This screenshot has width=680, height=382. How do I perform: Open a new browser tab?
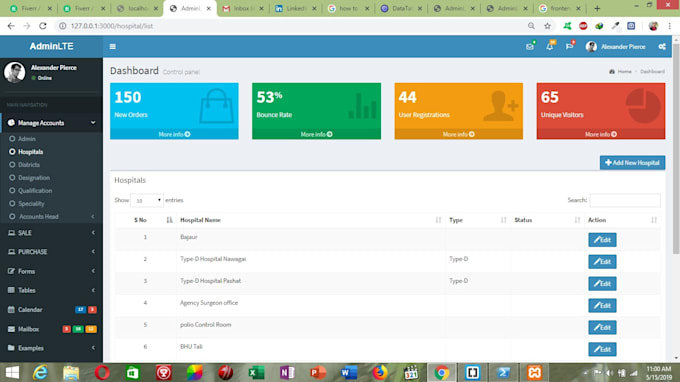coord(597,8)
